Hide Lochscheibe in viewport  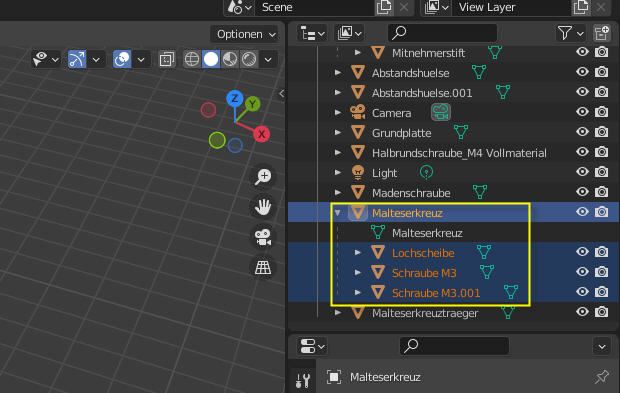point(582,252)
